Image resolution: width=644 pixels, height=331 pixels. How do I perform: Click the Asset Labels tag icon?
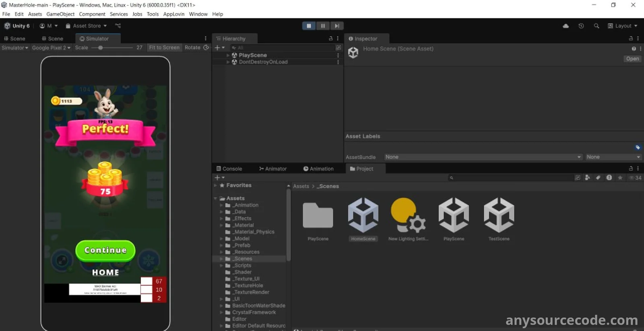click(638, 147)
